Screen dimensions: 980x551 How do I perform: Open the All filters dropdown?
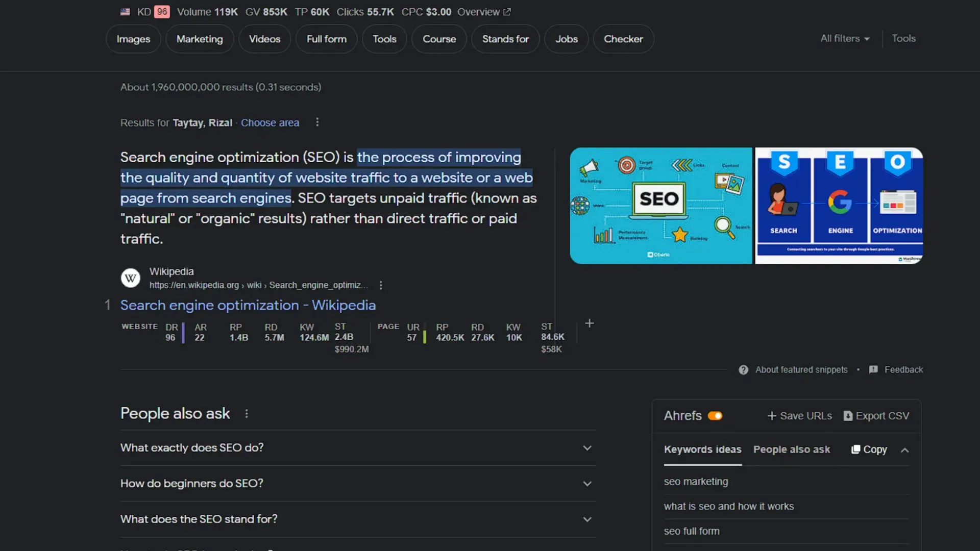845,39
